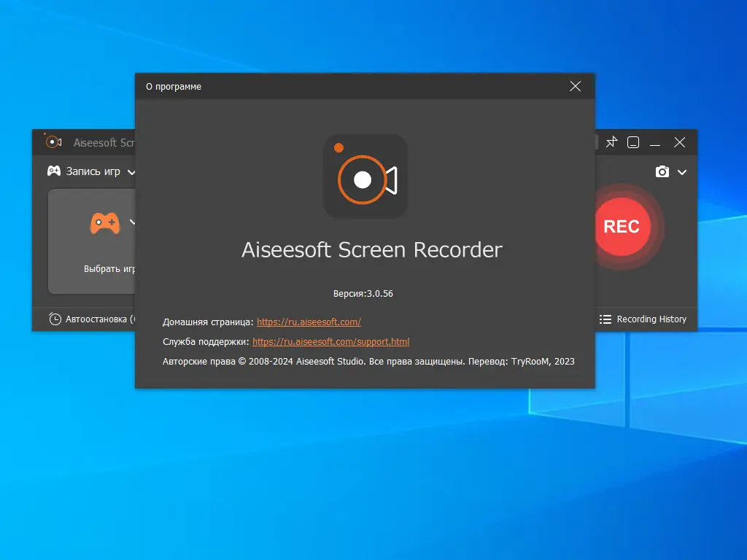
Task: Click the orange game controller icon
Action: click(105, 222)
